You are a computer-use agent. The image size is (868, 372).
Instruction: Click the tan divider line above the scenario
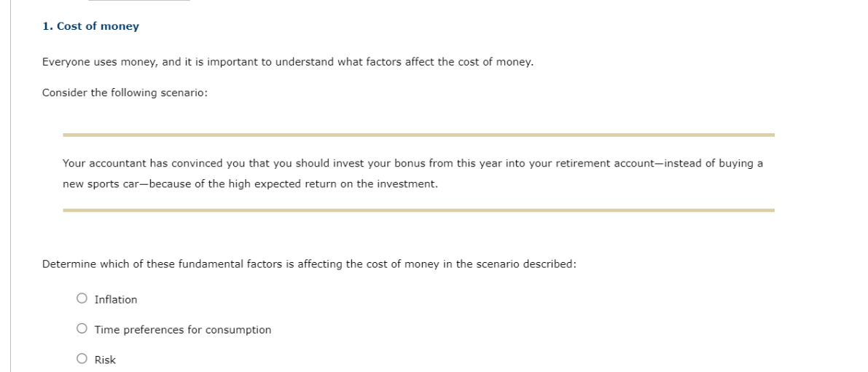point(418,135)
